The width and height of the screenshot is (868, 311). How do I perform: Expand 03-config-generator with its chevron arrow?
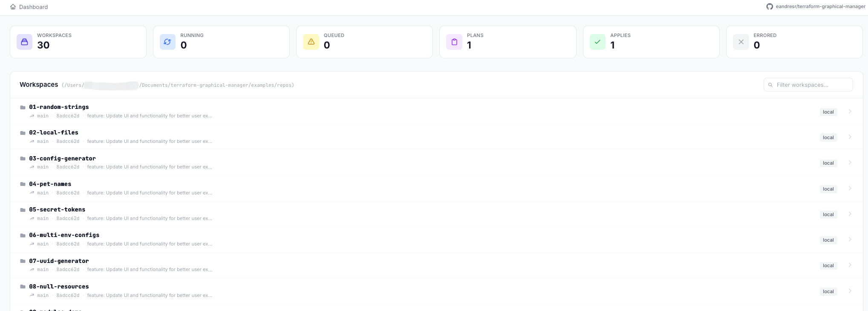click(x=850, y=163)
